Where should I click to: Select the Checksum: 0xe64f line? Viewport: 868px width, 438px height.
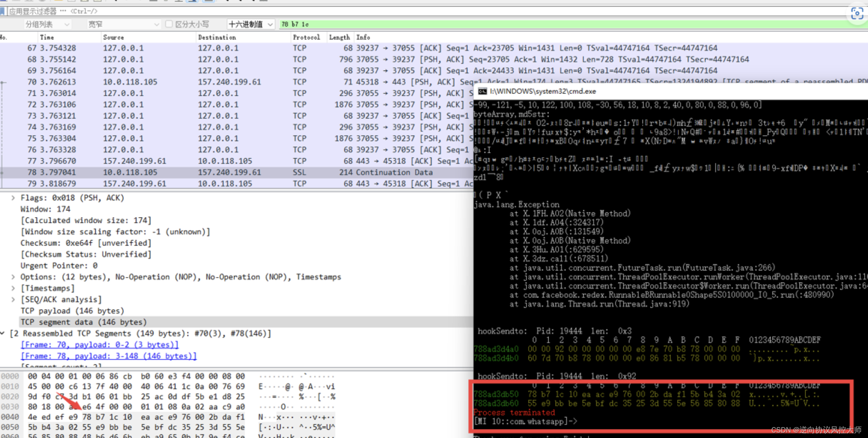pyautogui.click(x=86, y=243)
